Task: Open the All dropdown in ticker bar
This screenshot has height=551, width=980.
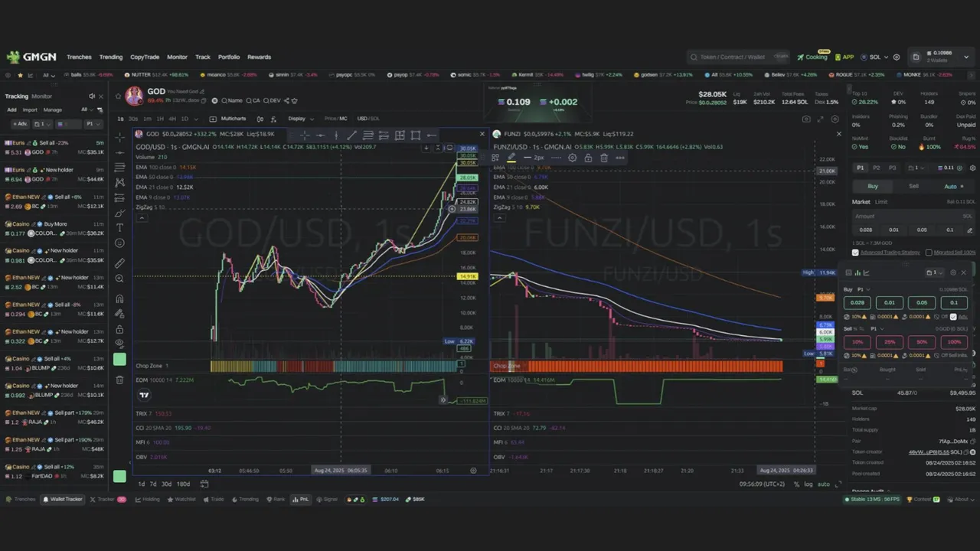Action: coord(49,75)
